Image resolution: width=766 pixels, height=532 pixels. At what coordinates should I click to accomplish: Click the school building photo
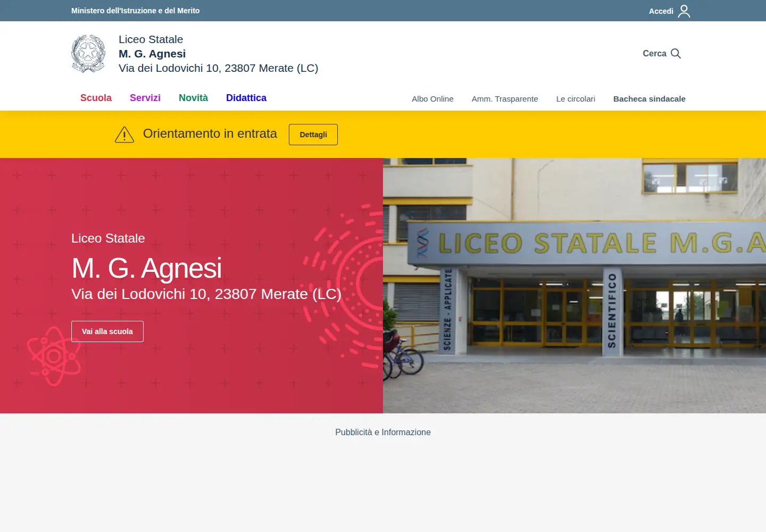click(574, 286)
